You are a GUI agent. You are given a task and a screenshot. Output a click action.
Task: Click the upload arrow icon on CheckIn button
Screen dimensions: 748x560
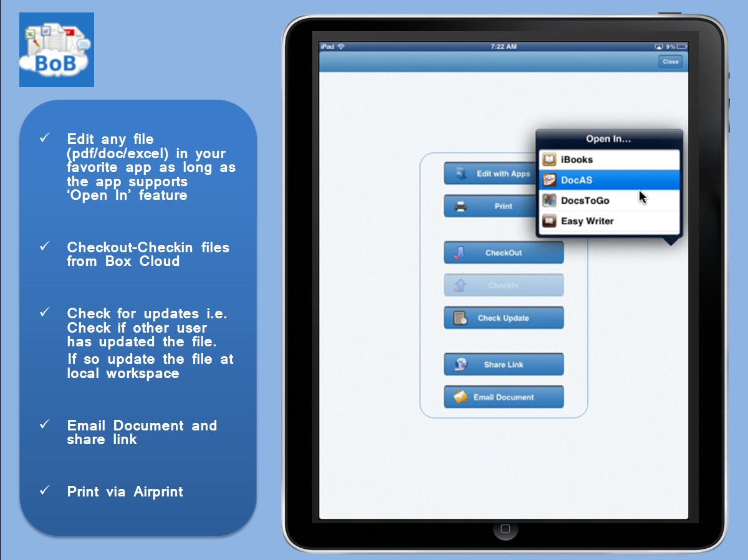[x=459, y=285]
